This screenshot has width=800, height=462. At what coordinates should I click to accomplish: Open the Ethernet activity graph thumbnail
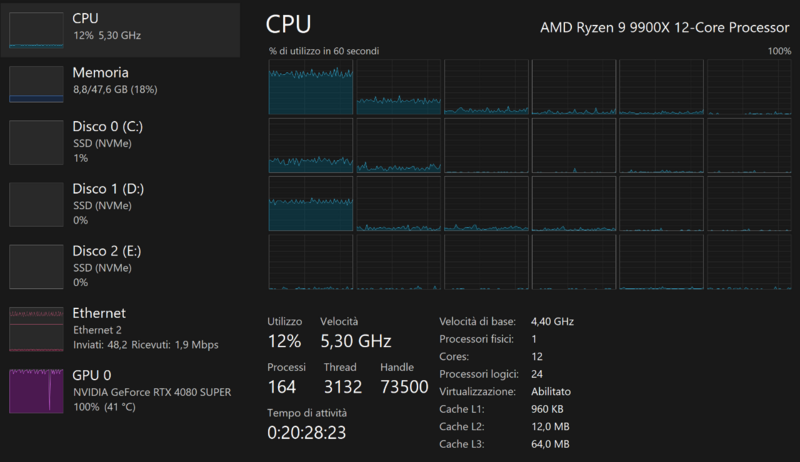35,329
